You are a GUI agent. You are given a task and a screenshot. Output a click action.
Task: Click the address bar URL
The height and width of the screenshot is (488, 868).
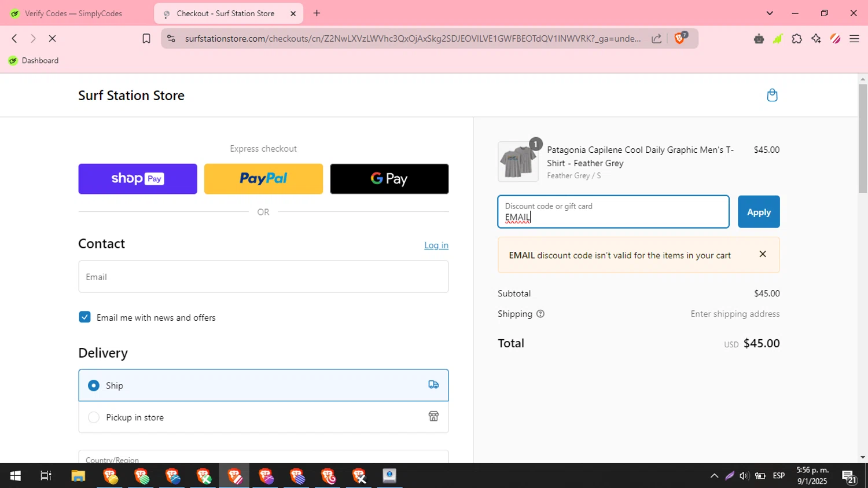[413, 39]
